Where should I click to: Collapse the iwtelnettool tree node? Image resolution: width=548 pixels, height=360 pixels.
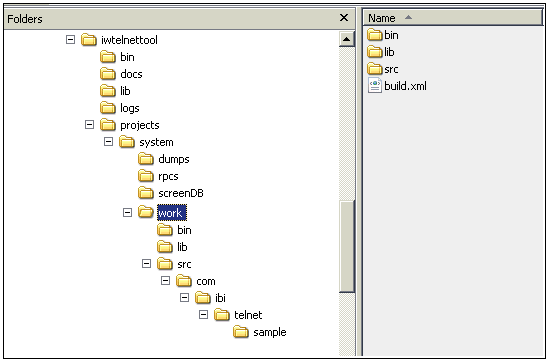(x=70, y=39)
